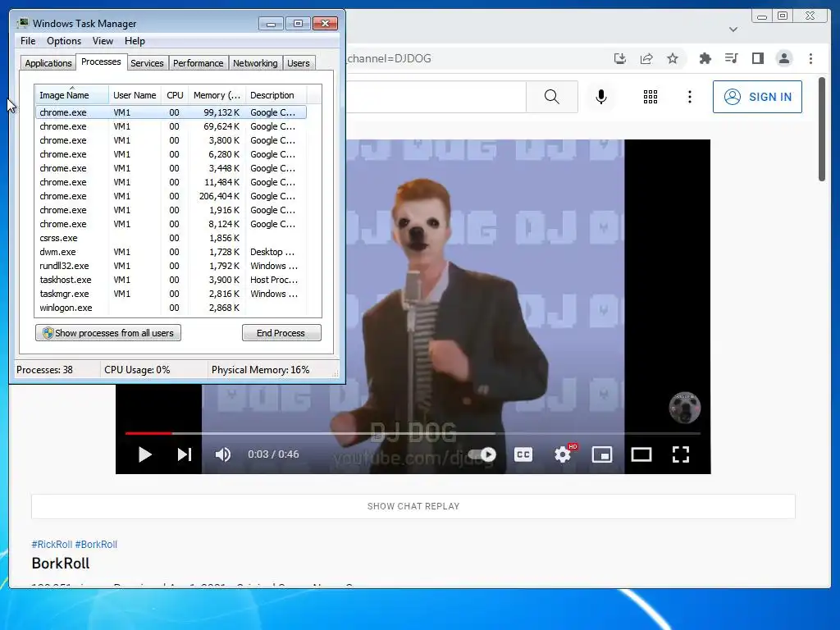Enable miniplayer mode icon
The height and width of the screenshot is (630, 840).
coord(602,454)
